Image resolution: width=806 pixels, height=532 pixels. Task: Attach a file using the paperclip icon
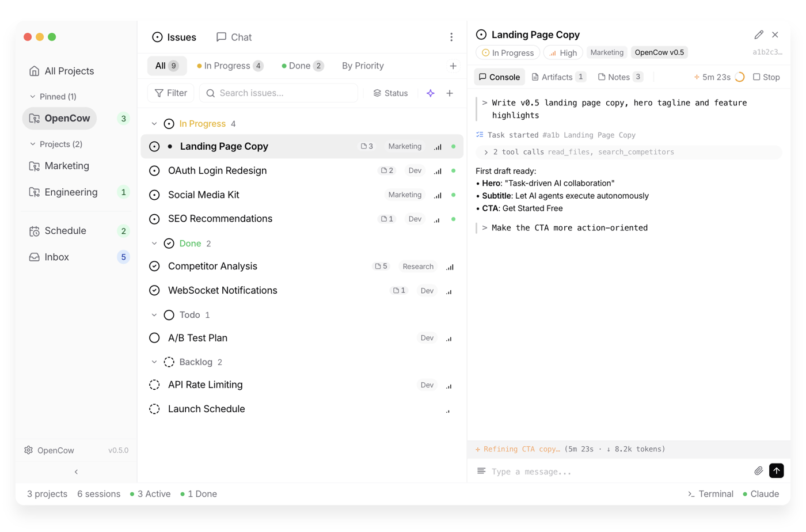758,470
